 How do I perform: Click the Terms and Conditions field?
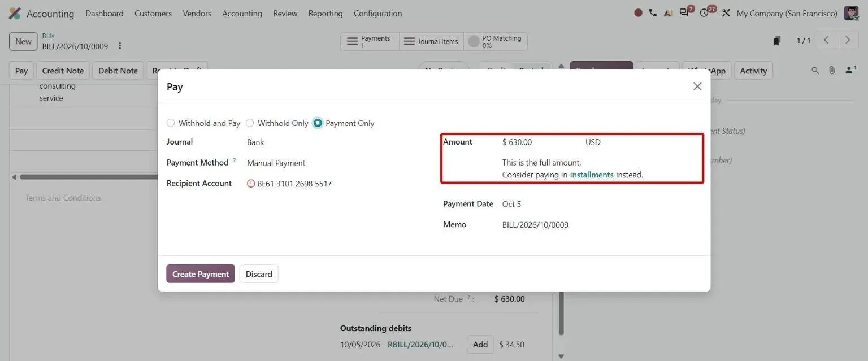(x=63, y=198)
